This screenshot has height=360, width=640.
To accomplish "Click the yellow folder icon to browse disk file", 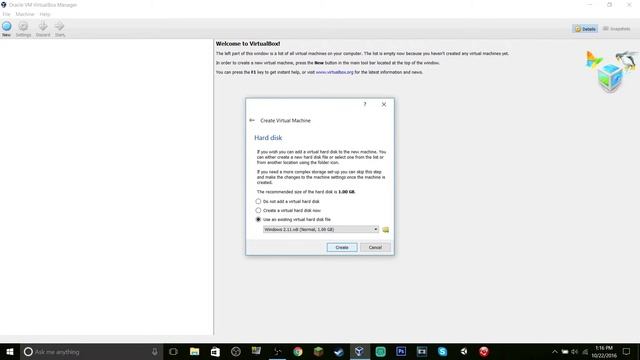I will pos(385,230).
